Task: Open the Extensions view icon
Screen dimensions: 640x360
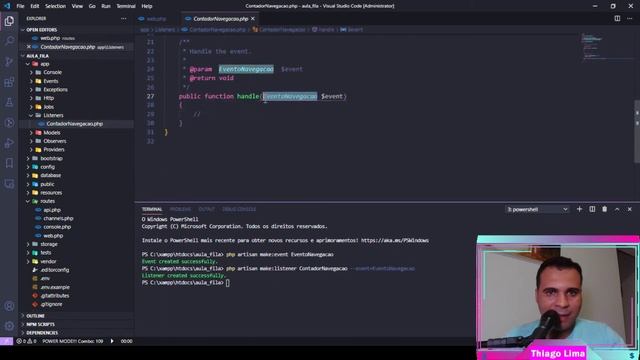Action: click(9, 82)
